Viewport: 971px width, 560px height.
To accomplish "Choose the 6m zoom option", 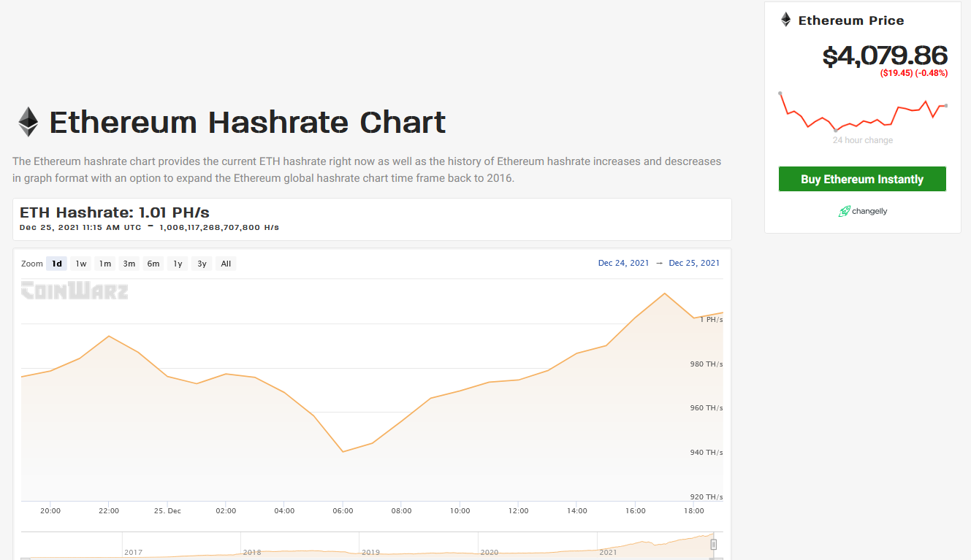I will pos(153,264).
